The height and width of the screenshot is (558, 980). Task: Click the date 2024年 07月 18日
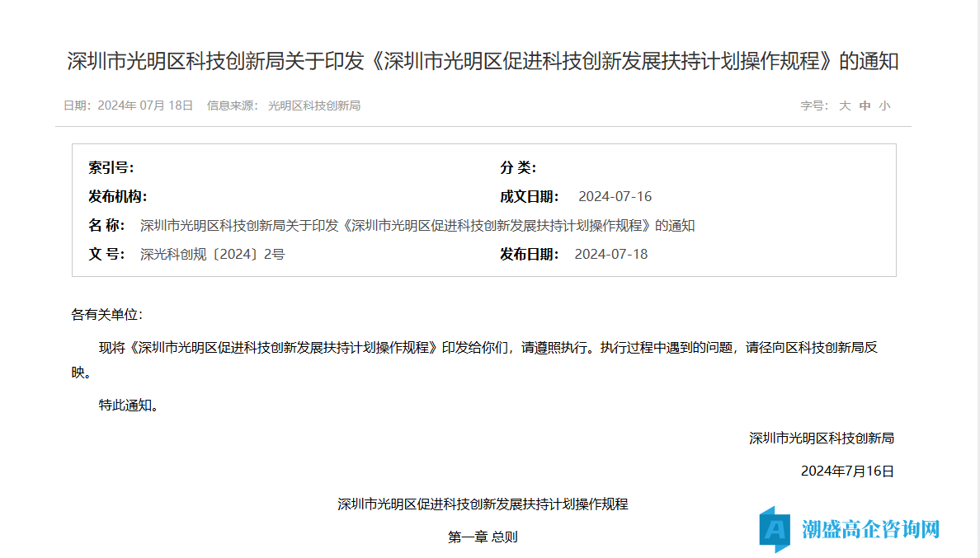point(145,106)
